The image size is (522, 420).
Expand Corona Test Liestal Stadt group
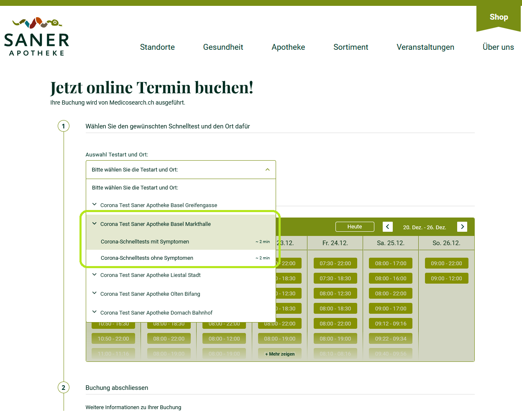point(181,275)
